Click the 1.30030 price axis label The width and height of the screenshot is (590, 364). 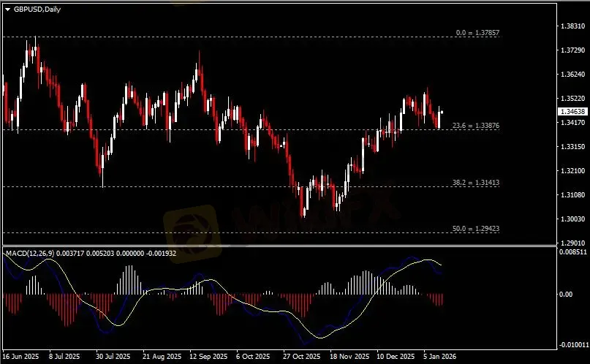570,219
